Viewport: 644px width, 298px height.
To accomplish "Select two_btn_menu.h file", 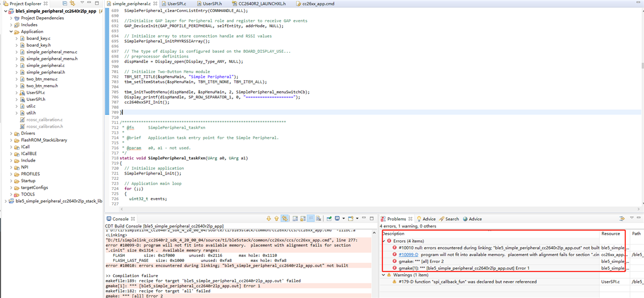I will (x=42, y=86).
